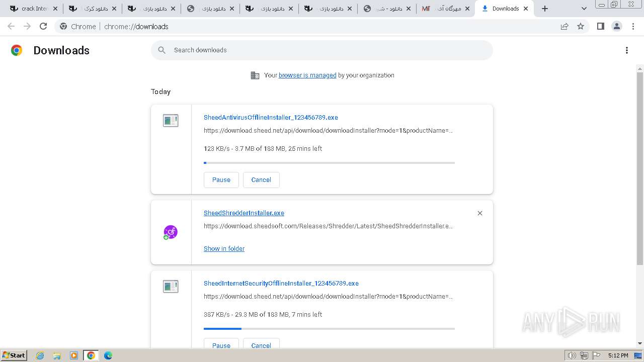Select the Downloads tab
644x362 pixels.
(x=505, y=9)
